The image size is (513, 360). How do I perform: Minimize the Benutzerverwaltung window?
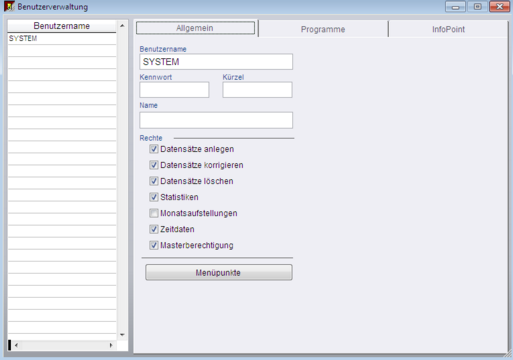tap(455, 7)
